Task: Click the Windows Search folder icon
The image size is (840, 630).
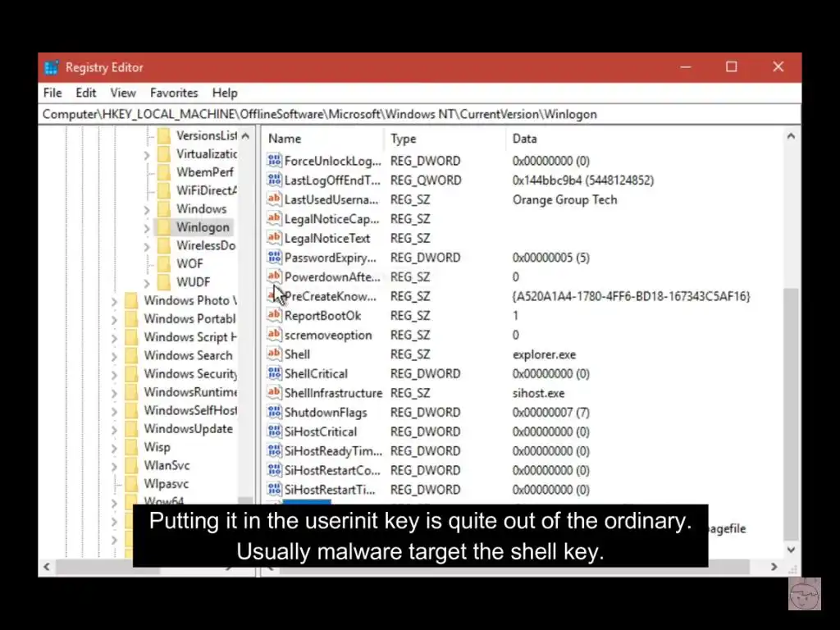Action: coord(131,355)
